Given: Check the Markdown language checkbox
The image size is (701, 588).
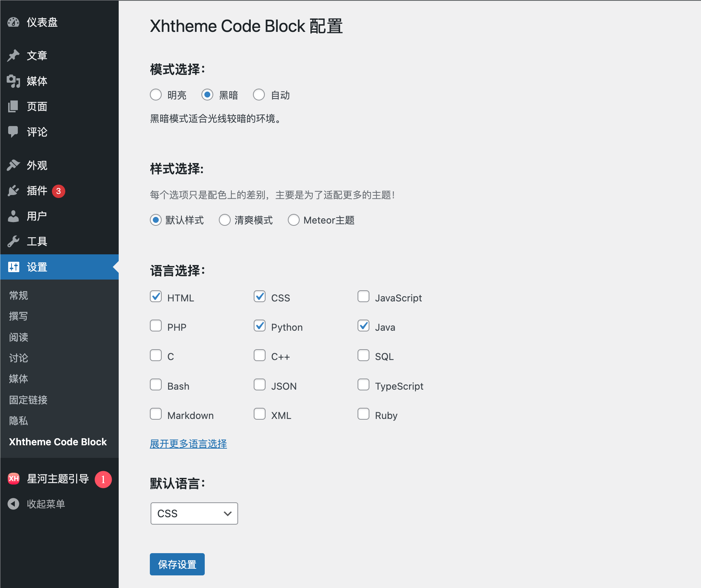Looking at the screenshot, I should [x=156, y=414].
